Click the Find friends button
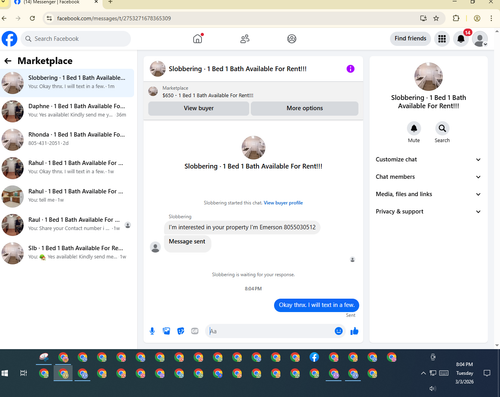The width and height of the screenshot is (500, 397). pyautogui.click(x=410, y=39)
